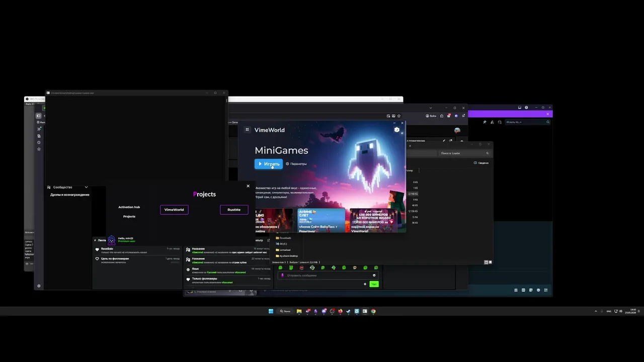Open the emoji picker in chat input

tap(374, 276)
